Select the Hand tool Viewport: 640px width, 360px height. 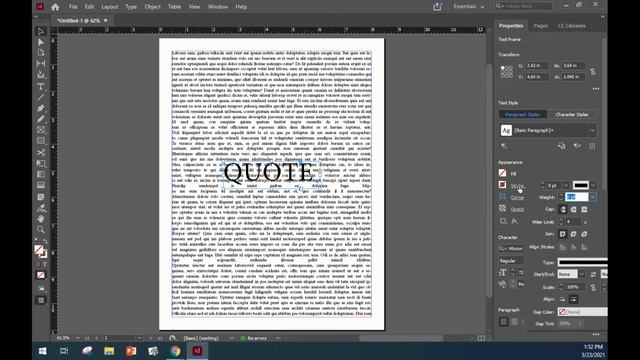click(40, 219)
